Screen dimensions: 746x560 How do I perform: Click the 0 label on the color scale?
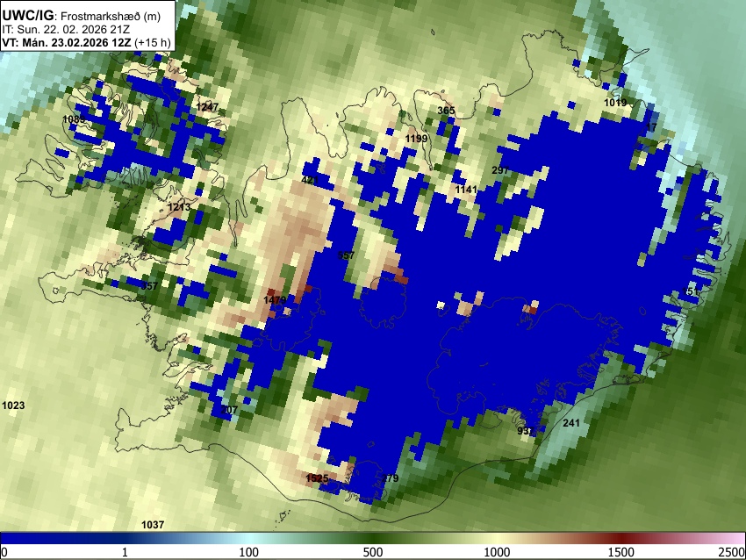click(4, 552)
